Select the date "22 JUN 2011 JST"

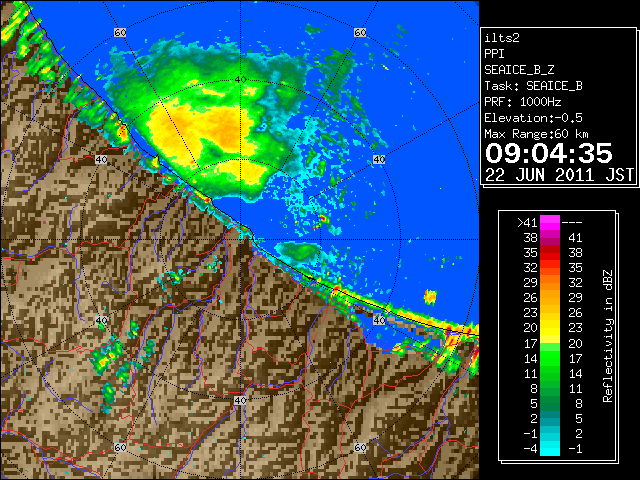[x=559, y=175]
